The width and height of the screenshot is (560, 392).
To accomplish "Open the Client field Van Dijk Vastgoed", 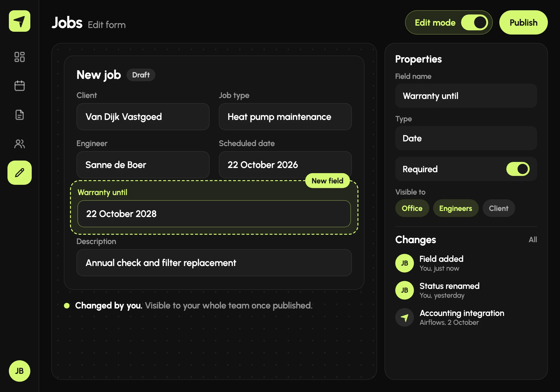I will (143, 117).
